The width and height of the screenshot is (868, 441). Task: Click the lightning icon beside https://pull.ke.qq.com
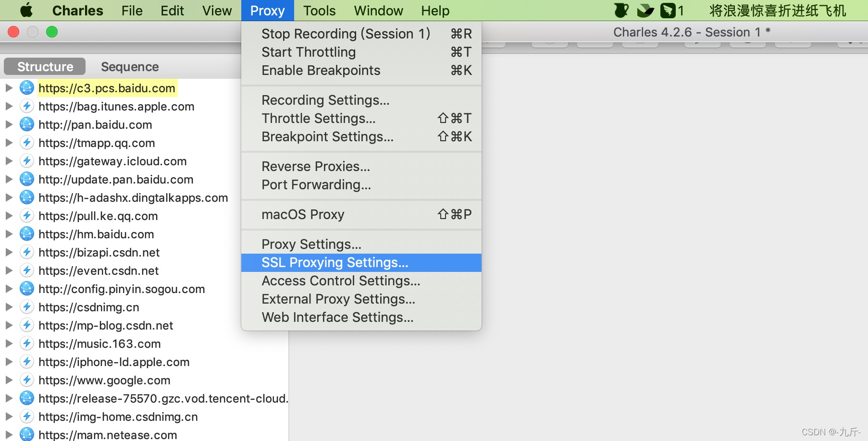pyautogui.click(x=27, y=216)
